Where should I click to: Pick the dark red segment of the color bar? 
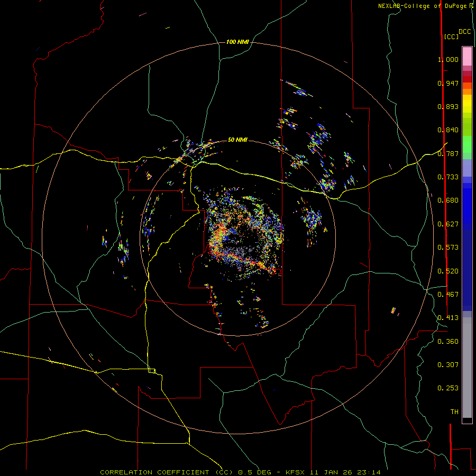coord(467,79)
